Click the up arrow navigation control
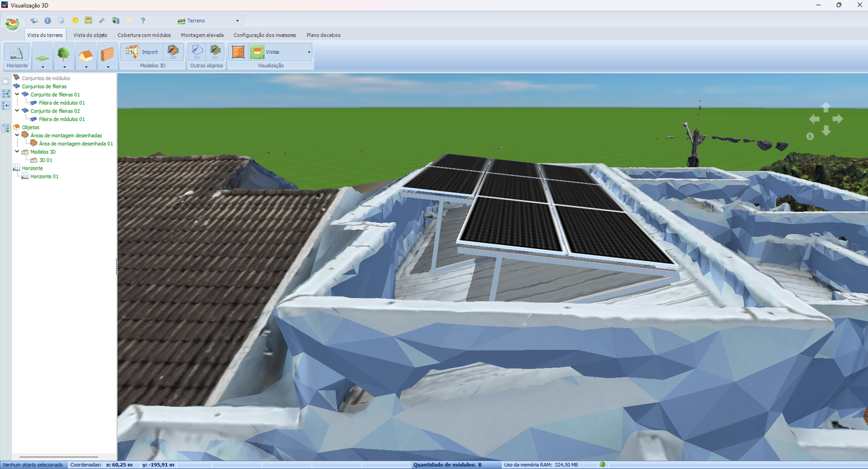Image resolution: width=868 pixels, height=469 pixels. tap(825, 107)
